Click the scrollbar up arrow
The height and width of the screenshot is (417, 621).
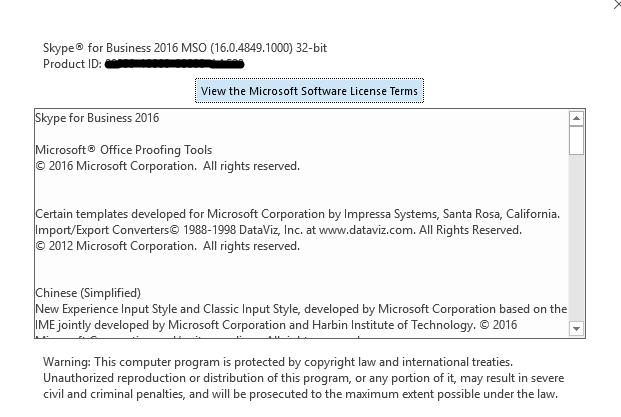tap(576, 118)
